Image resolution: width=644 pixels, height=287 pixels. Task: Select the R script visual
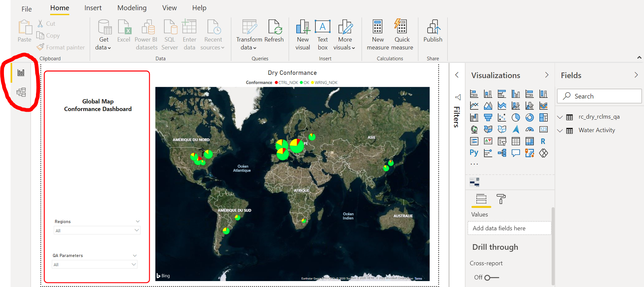[x=543, y=141]
